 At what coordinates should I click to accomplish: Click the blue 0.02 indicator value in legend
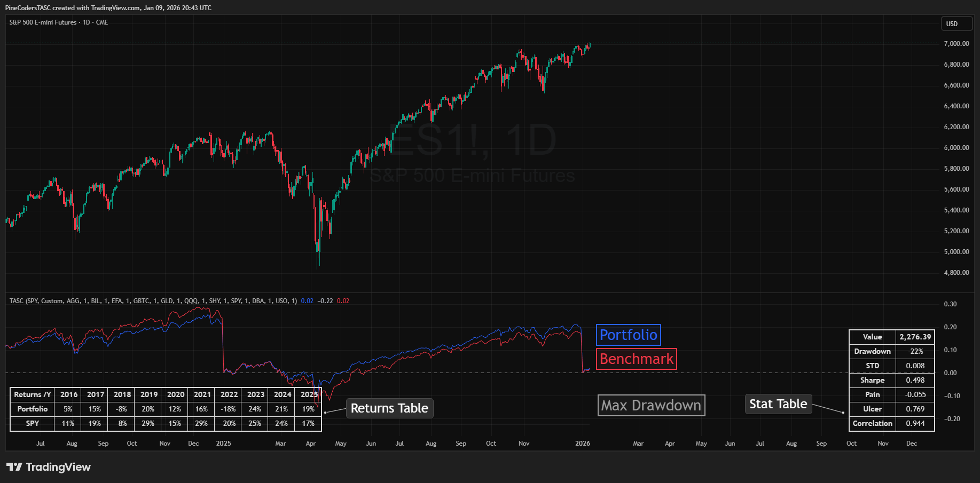click(307, 301)
